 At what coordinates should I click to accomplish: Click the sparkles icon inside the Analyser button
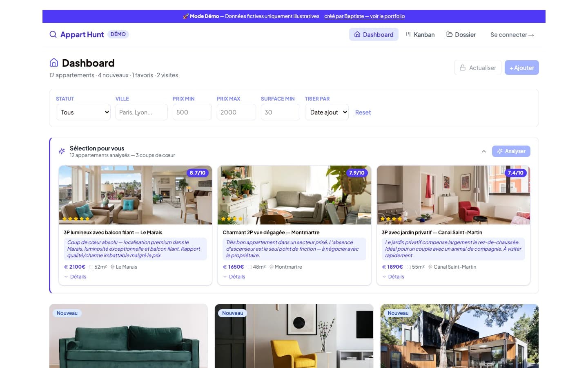coord(500,151)
